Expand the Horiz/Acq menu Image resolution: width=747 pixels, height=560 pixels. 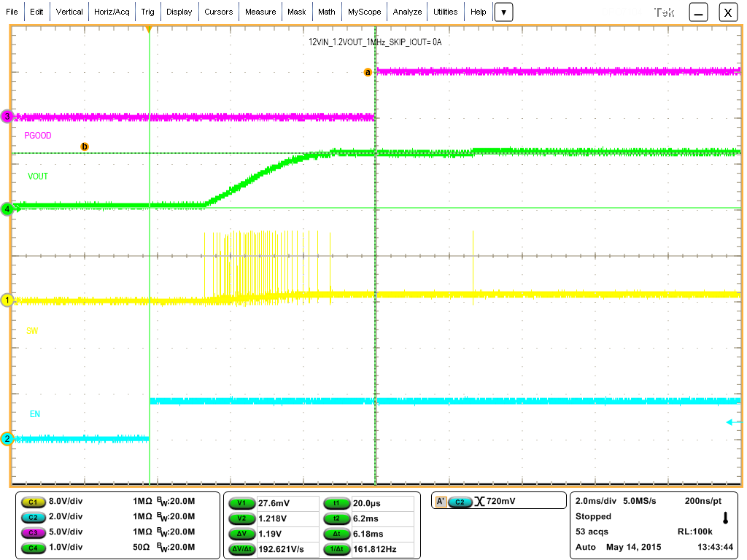[111, 12]
